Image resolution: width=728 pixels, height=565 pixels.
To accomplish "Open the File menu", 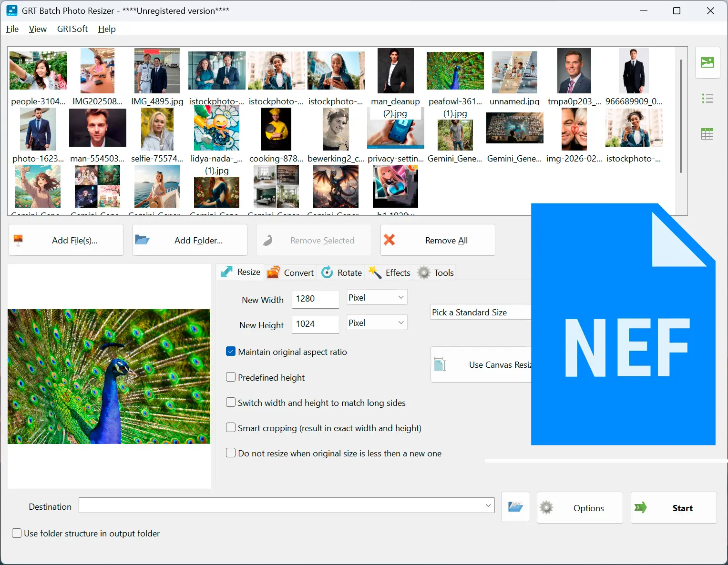I will pyautogui.click(x=12, y=29).
